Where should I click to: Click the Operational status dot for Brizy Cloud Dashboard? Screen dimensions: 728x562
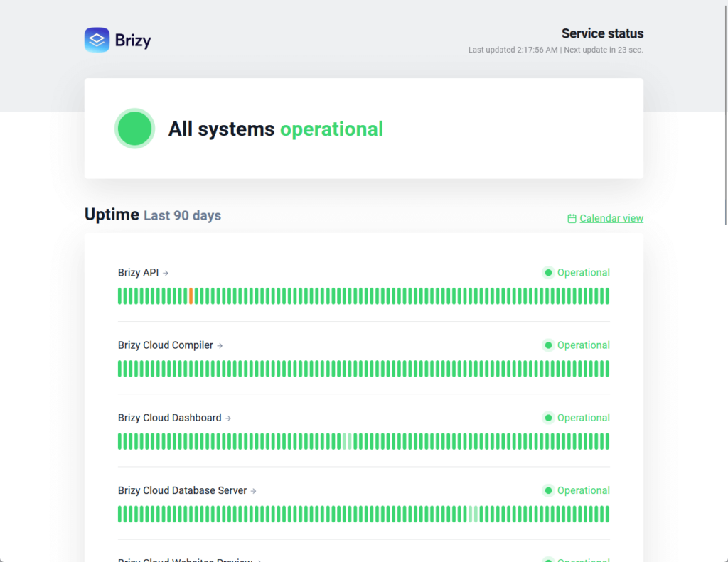pyautogui.click(x=548, y=418)
